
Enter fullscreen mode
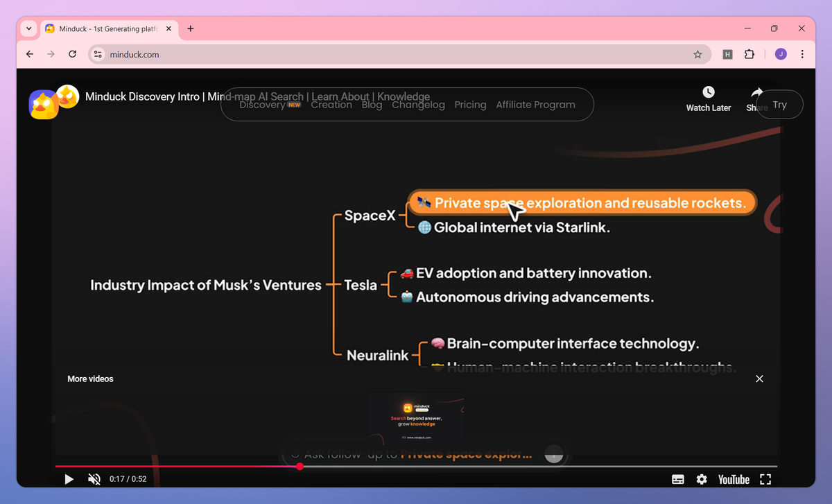(765, 479)
